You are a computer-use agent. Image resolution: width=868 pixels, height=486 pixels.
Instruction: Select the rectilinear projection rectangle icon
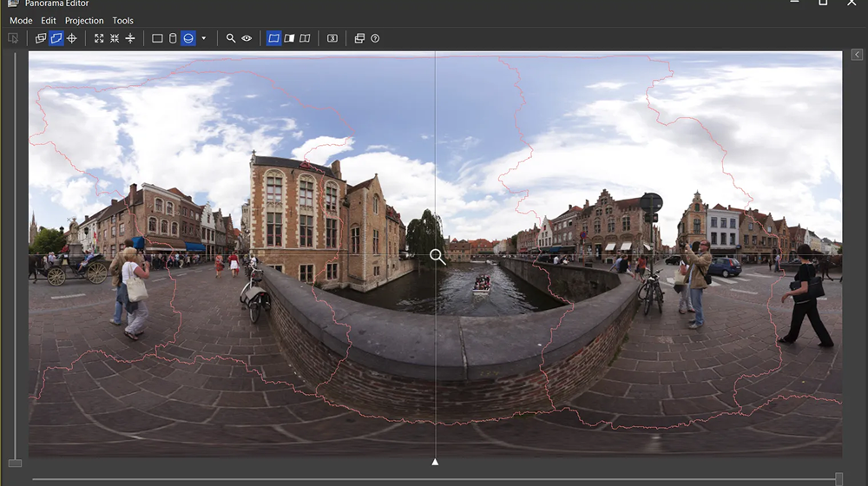pos(157,38)
